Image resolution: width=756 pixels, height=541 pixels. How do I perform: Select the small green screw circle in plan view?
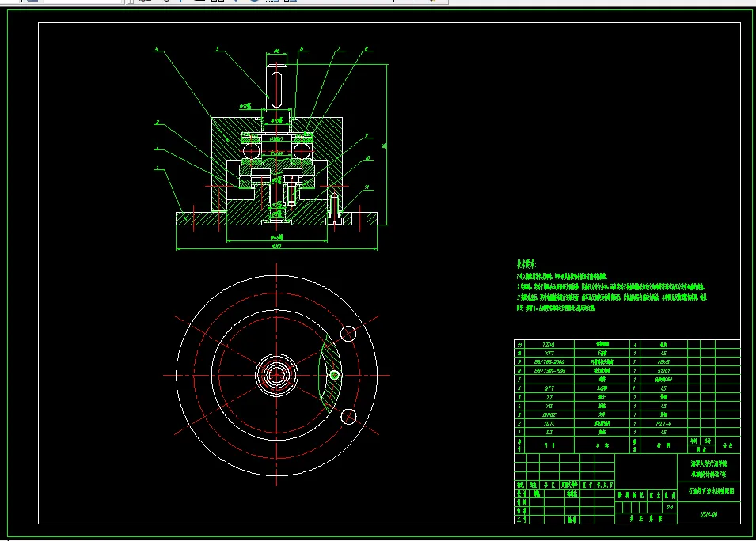[335, 375]
